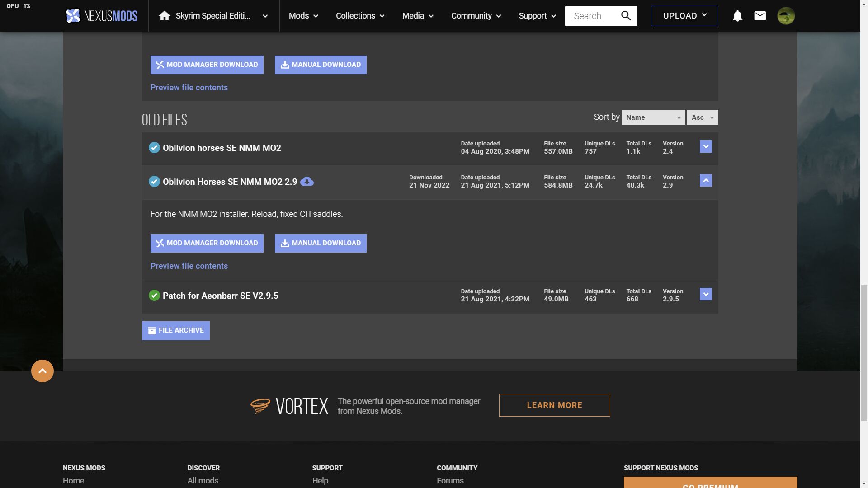
Task: Click the file description about fixed CH saddles
Action: click(x=246, y=214)
